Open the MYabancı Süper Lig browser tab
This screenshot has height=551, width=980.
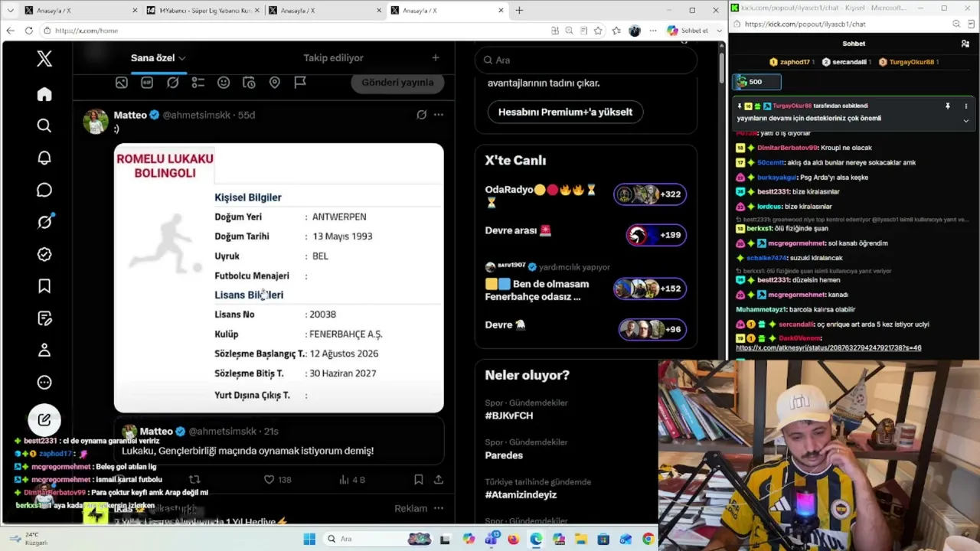(203, 11)
